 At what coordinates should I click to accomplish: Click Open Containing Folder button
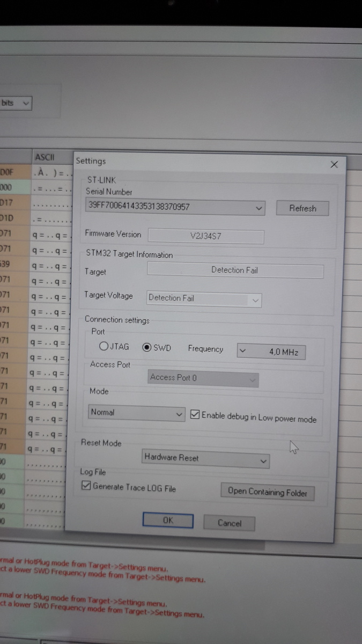tap(268, 492)
